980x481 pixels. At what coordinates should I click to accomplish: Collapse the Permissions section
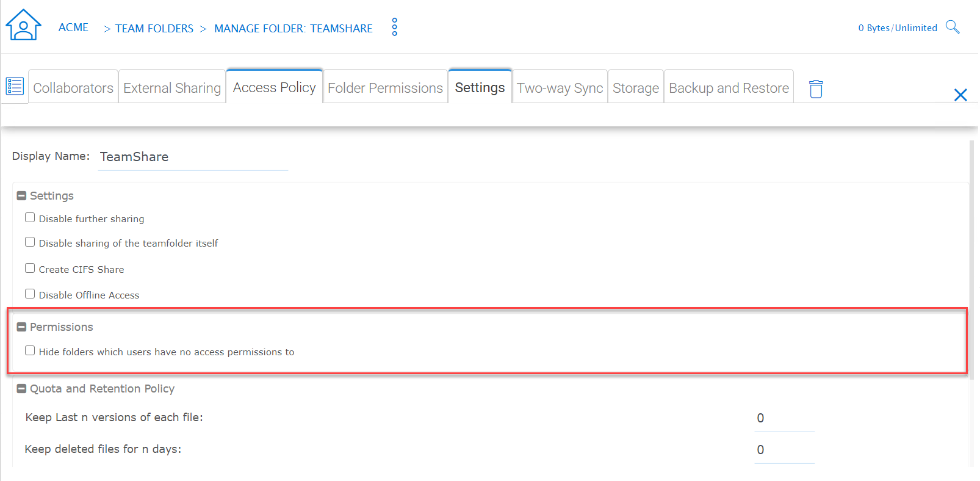21,327
